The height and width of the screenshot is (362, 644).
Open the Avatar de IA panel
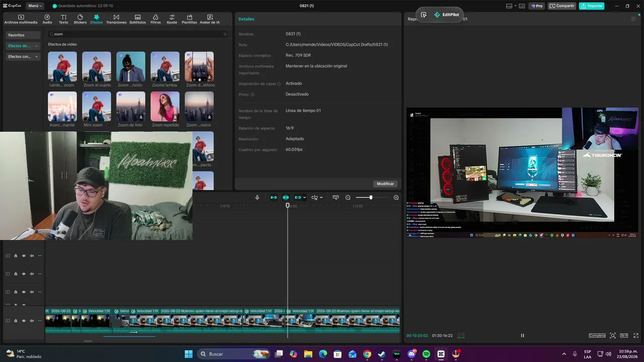point(210,19)
